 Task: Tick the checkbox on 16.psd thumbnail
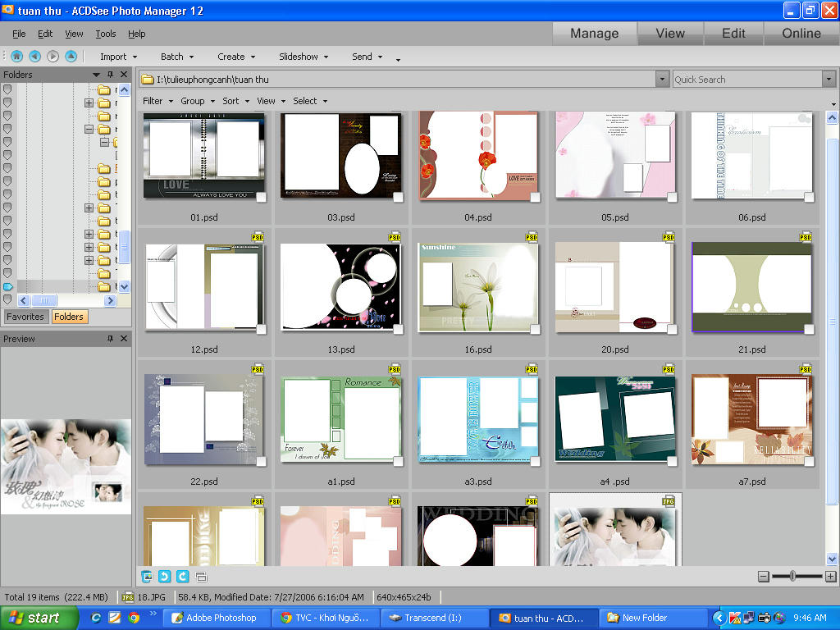click(x=535, y=330)
